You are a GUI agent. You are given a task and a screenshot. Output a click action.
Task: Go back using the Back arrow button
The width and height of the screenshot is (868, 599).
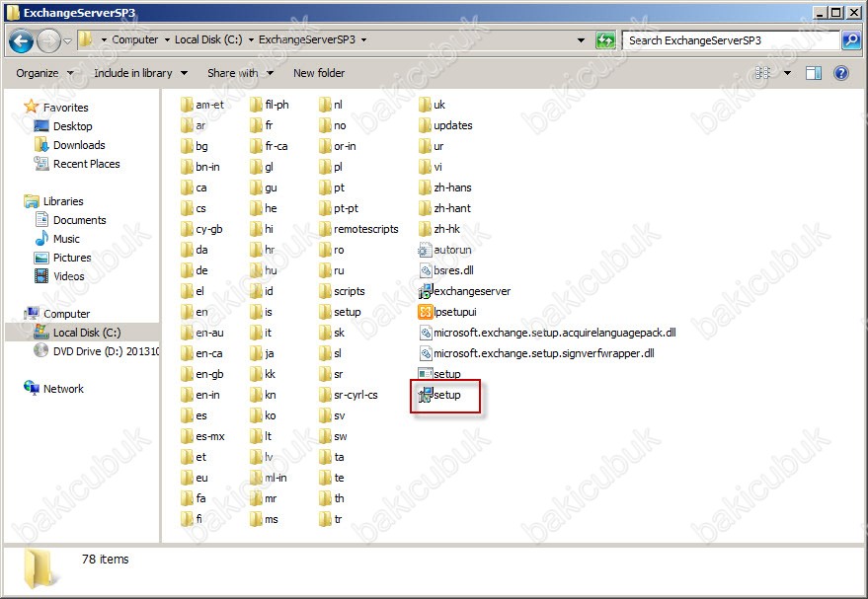pyautogui.click(x=21, y=40)
